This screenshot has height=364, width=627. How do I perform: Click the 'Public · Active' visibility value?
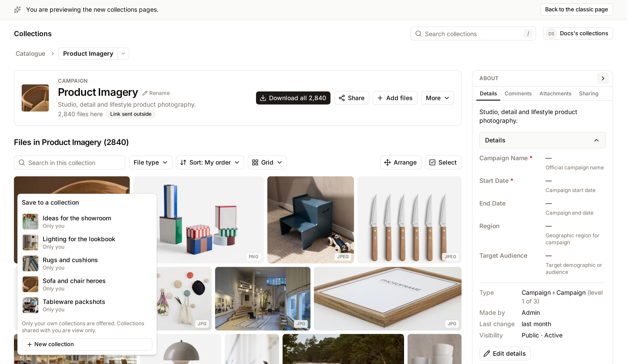click(542, 335)
